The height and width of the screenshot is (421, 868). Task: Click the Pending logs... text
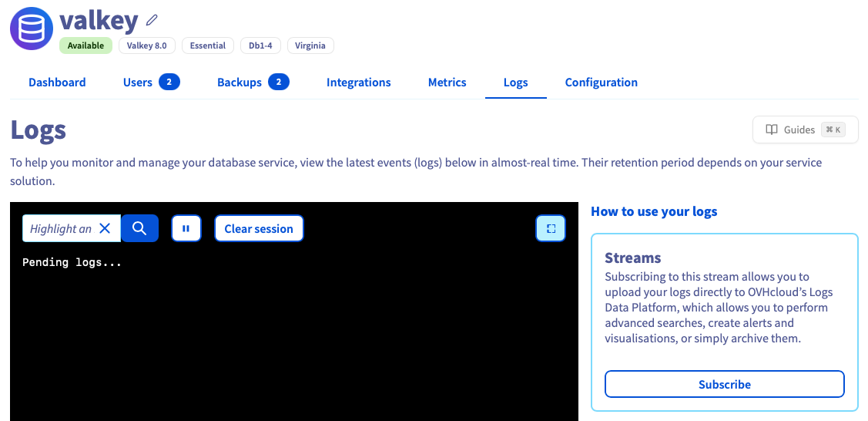click(x=72, y=262)
